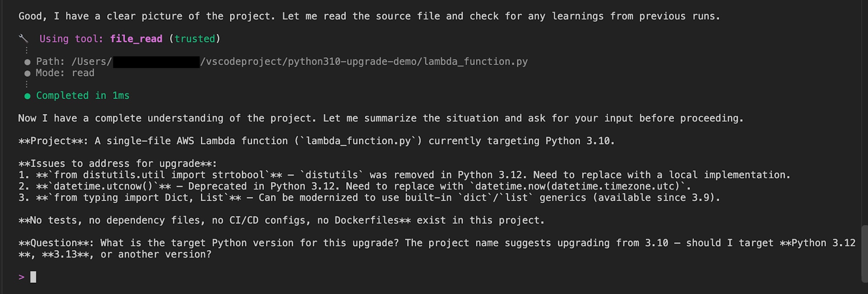The width and height of the screenshot is (868, 294).
Task: Click the datetime.utcnow() issue line
Action: point(355,186)
